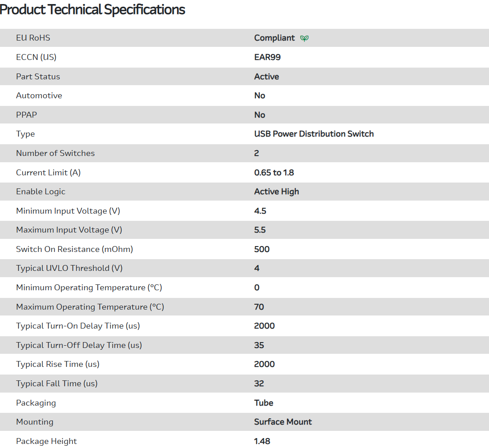The width and height of the screenshot is (489, 448).
Task: Click the Part Status label
Action: [x=38, y=77]
